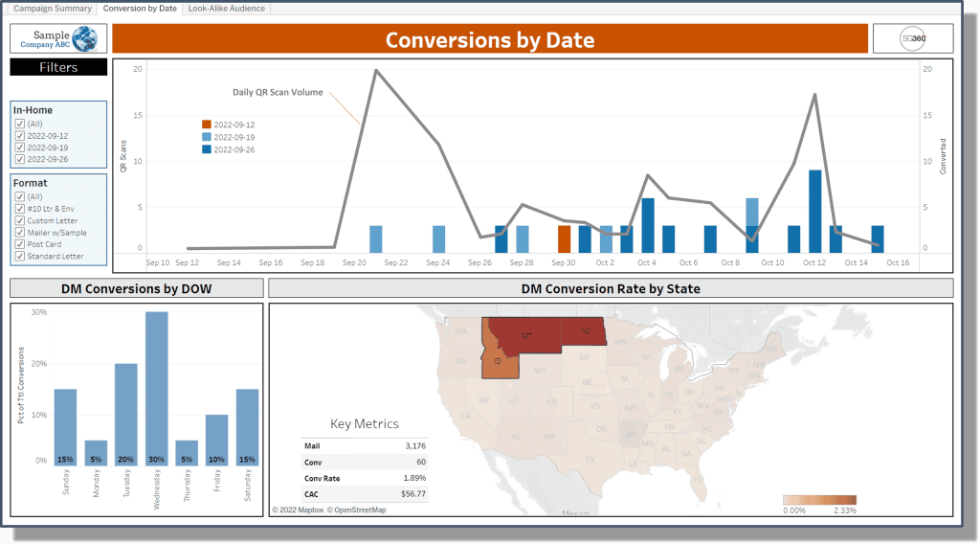Select the tall dark blue bar at Oct 12

(815, 212)
